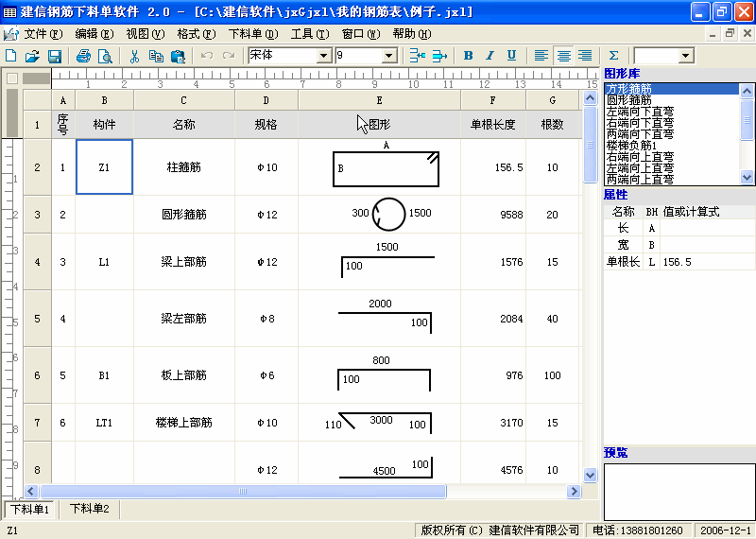Select the cell containing 梁上部筋
Screen dimensions: 756x539
pyautogui.click(x=183, y=262)
